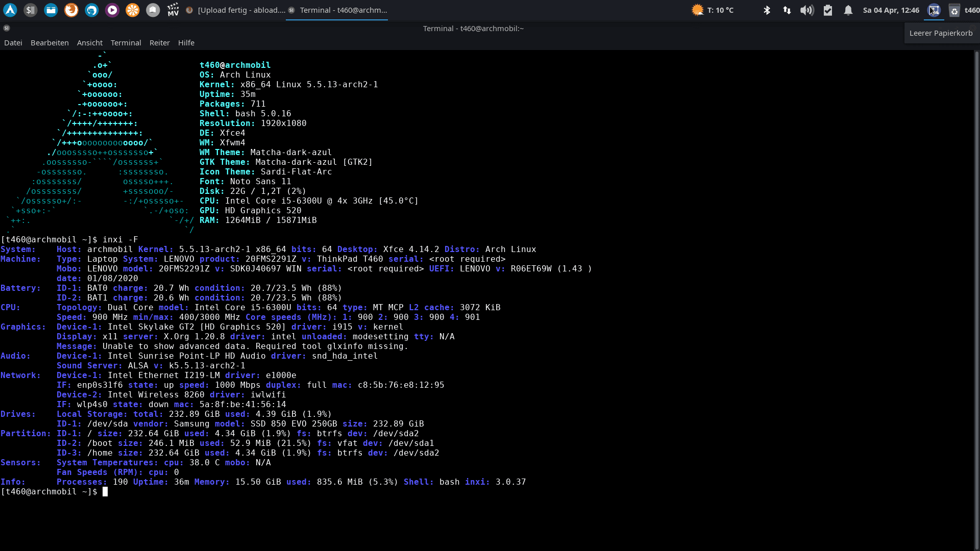Screen dimensions: 980x551
Task: Open the Datei menu
Action: (x=13, y=43)
